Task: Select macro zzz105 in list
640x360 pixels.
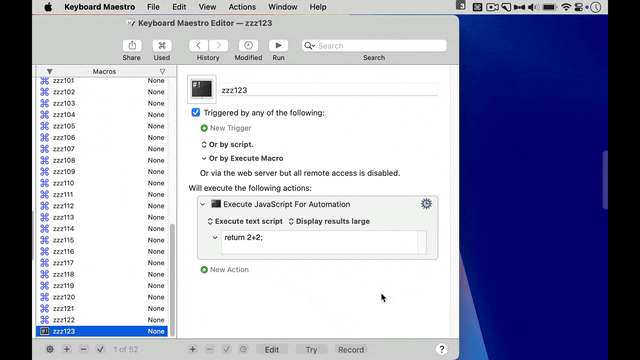Action: pyautogui.click(x=102, y=126)
